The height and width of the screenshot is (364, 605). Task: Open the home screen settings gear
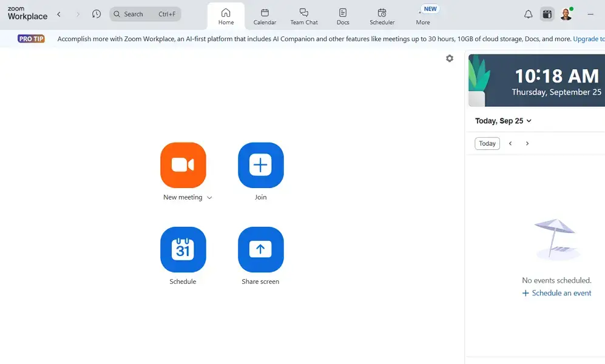point(449,58)
